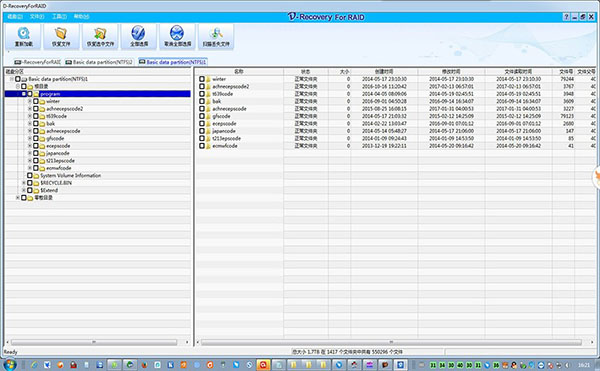Switch to the D-RecoveryForRAID tab

pos(38,62)
